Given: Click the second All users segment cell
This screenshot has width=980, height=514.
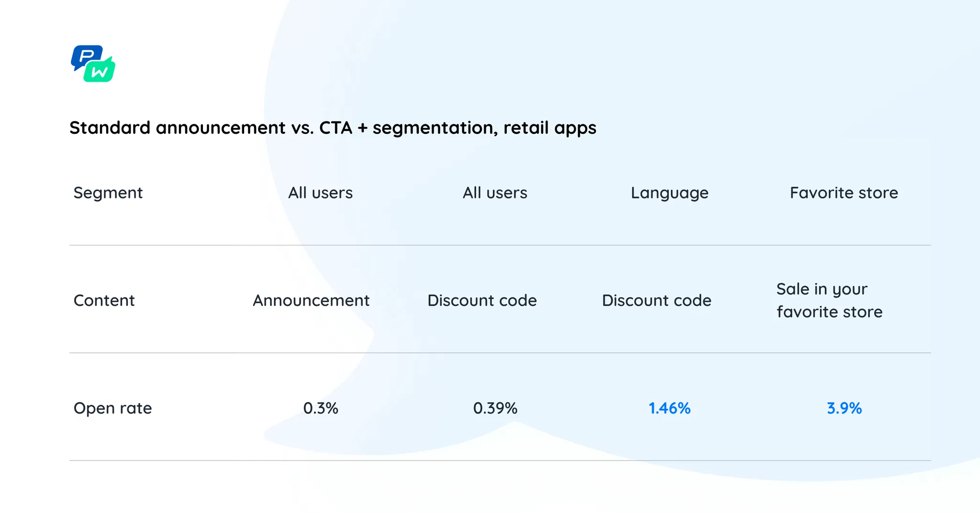Looking at the screenshot, I should 495,193.
